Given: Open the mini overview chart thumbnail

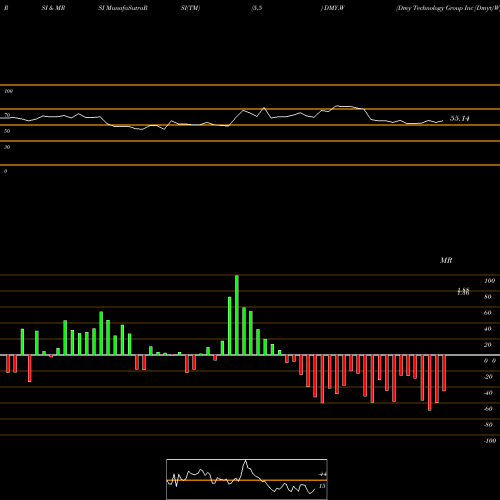Looking at the screenshot, I should point(247,479).
